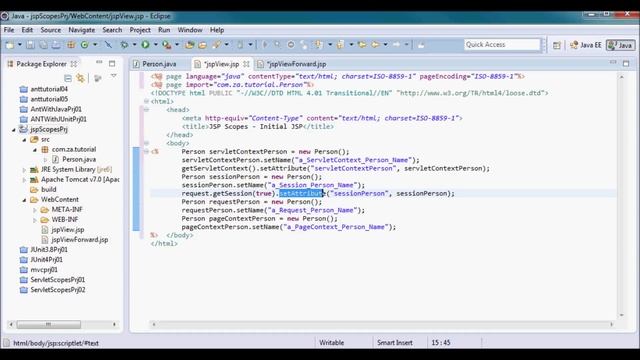This screenshot has width=640, height=360.
Task: Collapse the WebContent folder node
Action: pos(24,200)
